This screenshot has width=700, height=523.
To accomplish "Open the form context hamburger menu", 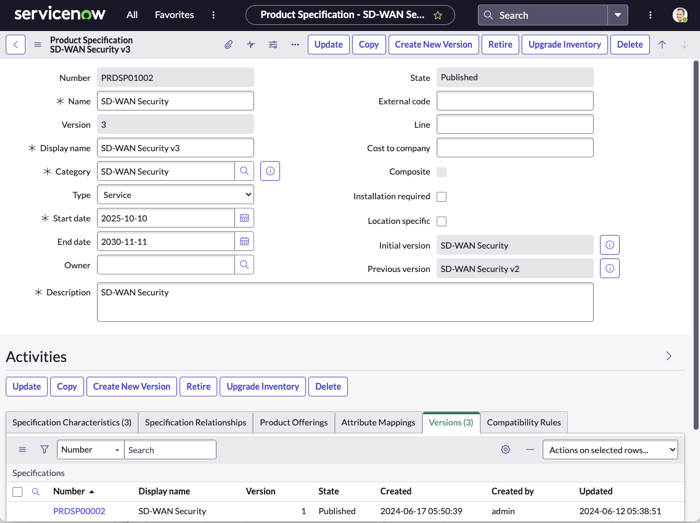I will click(x=38, y=45).
